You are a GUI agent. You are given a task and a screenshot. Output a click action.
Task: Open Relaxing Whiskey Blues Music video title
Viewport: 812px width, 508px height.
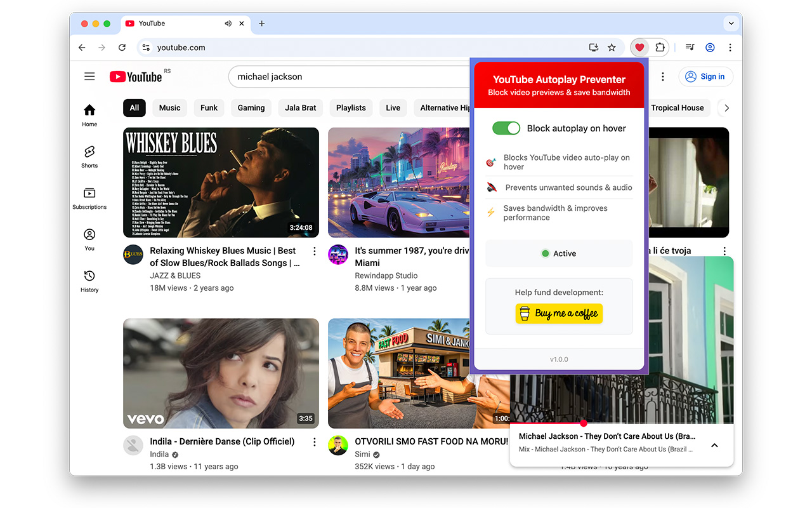click(x=225, y=257)
